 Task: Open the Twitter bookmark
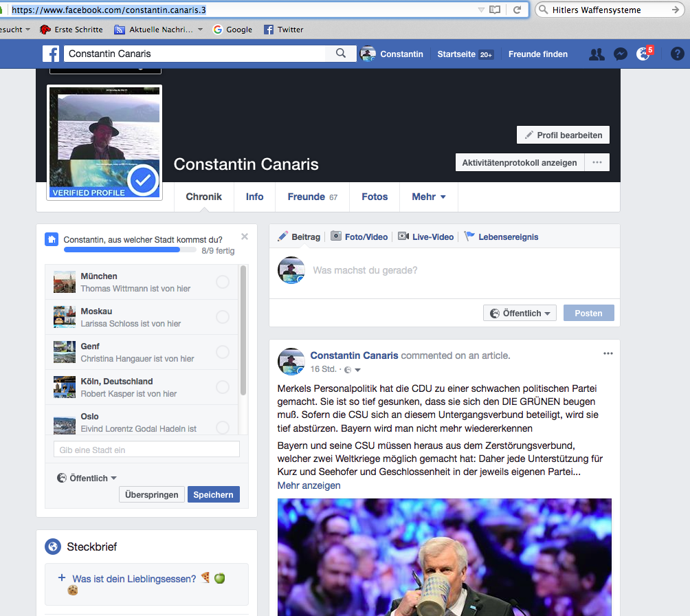283,30
